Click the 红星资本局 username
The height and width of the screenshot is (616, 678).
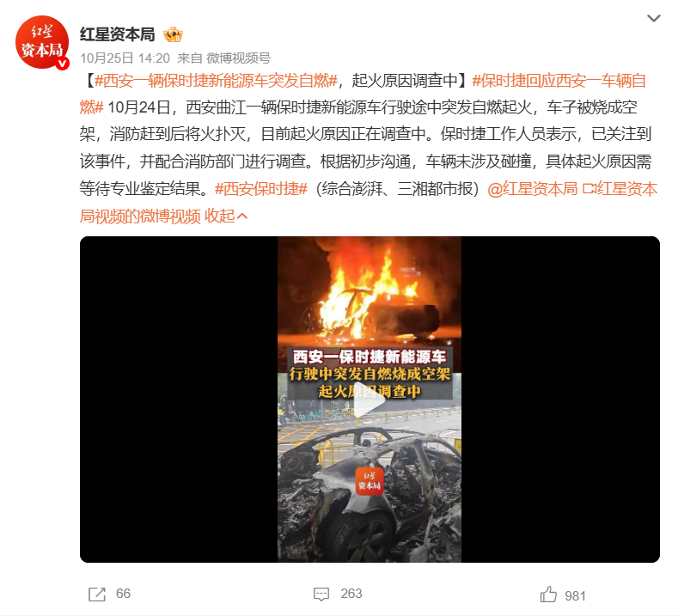117,34
